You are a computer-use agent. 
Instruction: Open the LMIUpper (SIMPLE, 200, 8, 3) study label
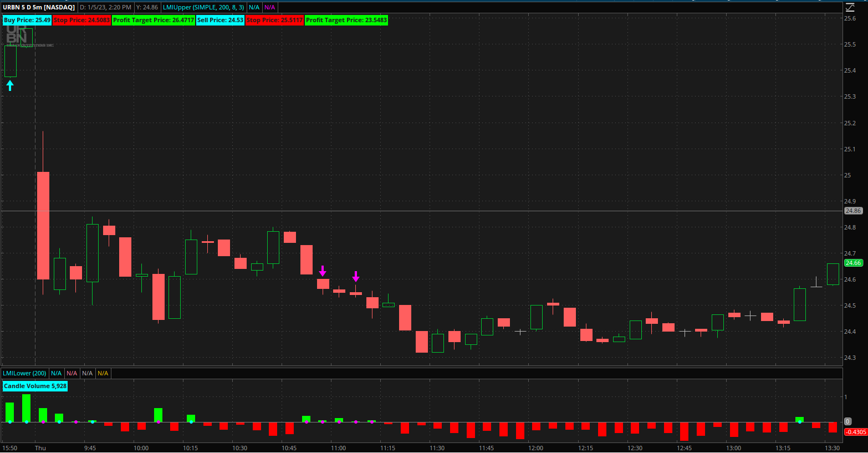[203, 7]
